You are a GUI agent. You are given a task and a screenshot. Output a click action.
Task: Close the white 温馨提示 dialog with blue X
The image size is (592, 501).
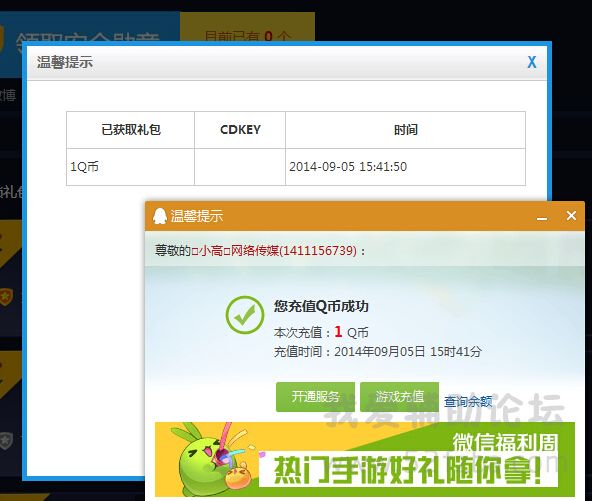click(532, 62)
